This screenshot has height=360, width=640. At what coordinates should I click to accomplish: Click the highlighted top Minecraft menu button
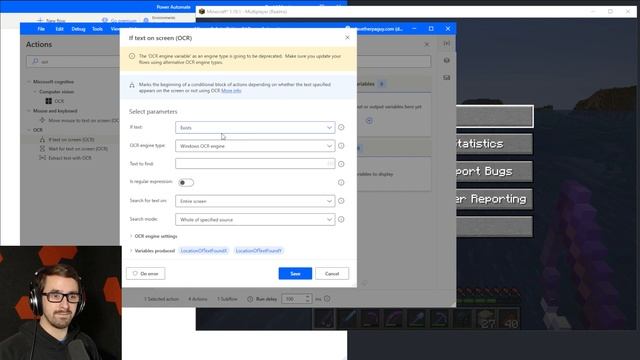pos(494,116)
